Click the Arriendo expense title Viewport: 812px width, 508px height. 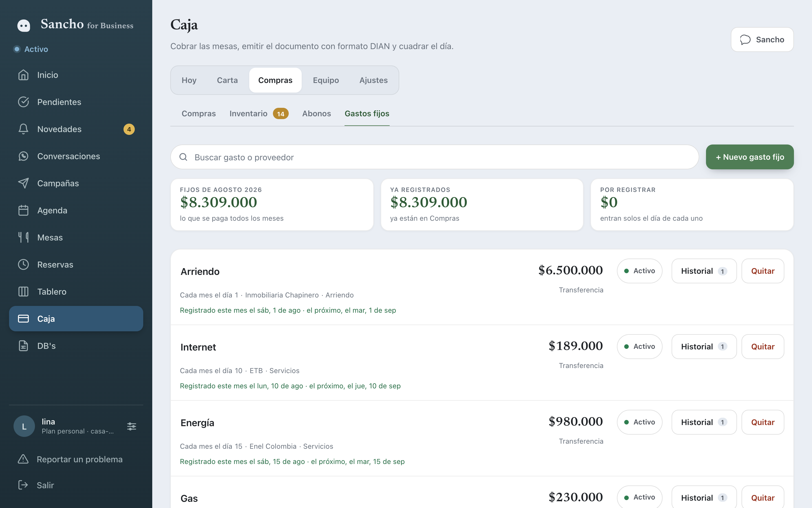coord(200,271)
